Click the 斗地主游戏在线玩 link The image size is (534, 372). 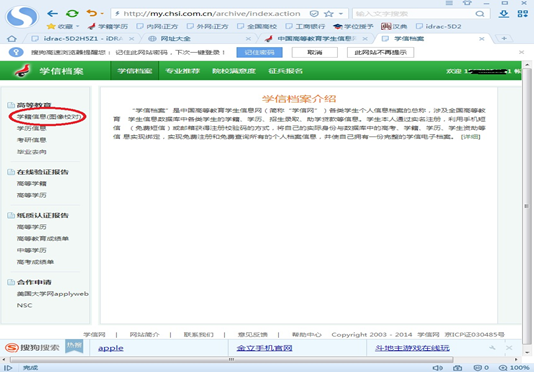(412, 348)
